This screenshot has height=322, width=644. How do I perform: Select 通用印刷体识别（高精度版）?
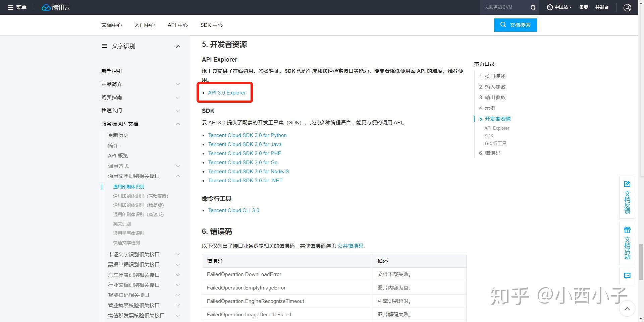click(x=141, y=196)
